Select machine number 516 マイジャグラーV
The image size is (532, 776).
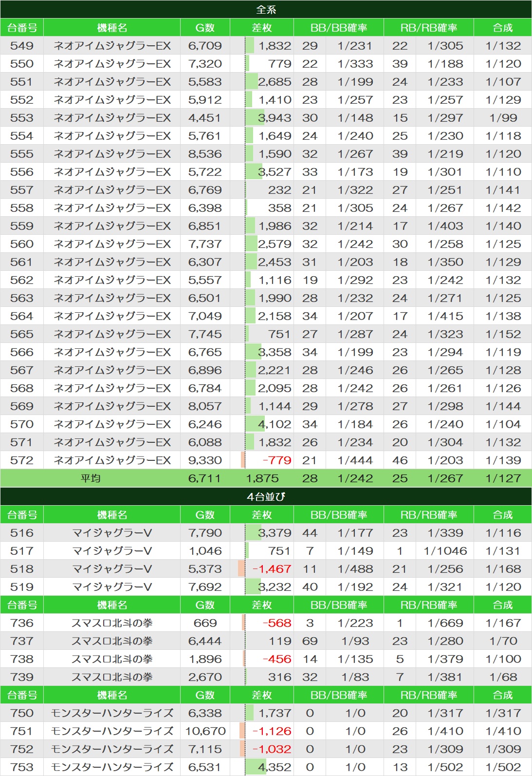tap(22, 533)
